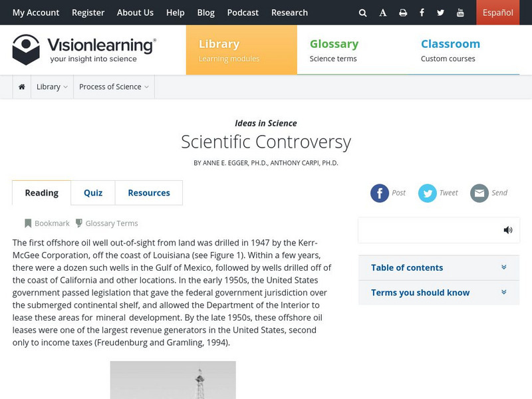Click the search magnifier icon

coord(362,13)
